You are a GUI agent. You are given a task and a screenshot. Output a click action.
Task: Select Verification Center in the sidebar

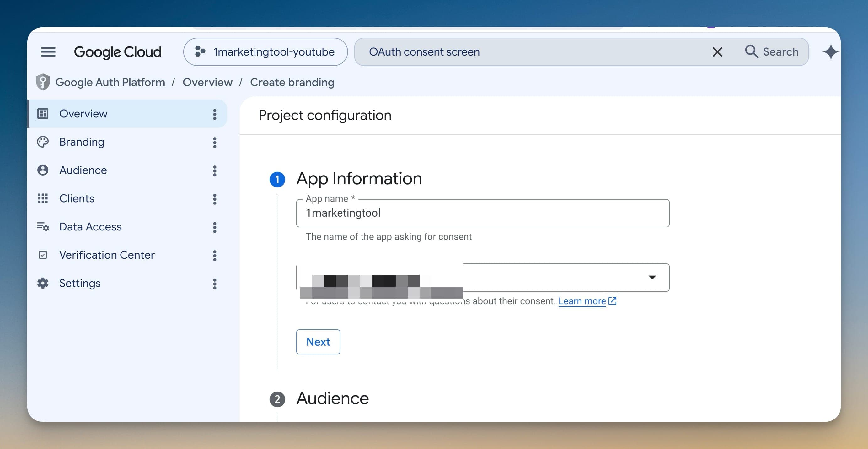127,255
